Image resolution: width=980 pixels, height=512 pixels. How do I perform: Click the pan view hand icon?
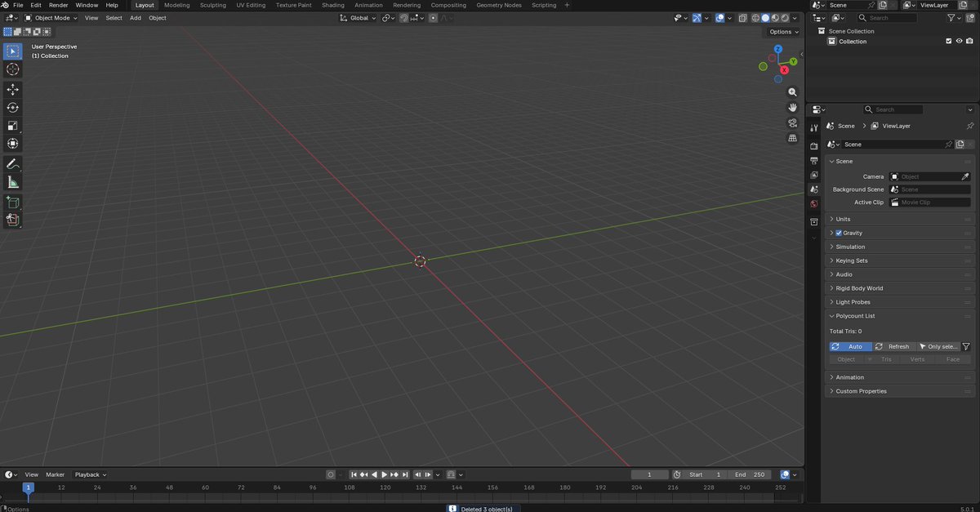tap(792, 108)
